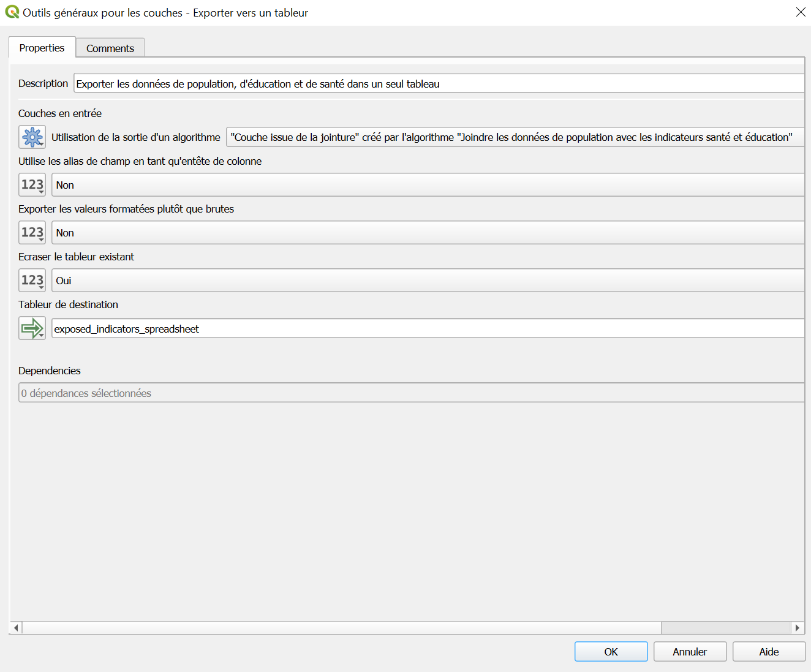
Task: Open help with the Aide button
Action: pos(769,652)
